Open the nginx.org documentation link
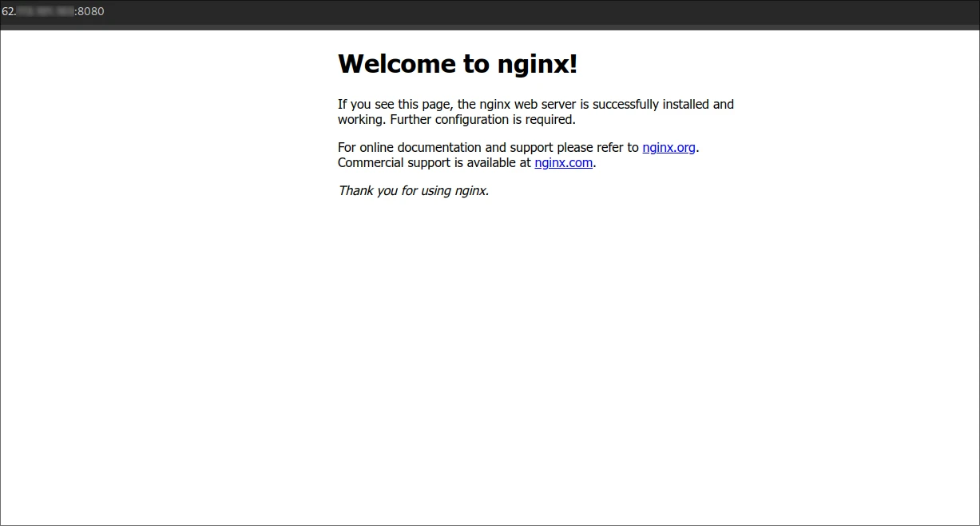The height and width of the screenshot is (526, 980). pos(669,147)
